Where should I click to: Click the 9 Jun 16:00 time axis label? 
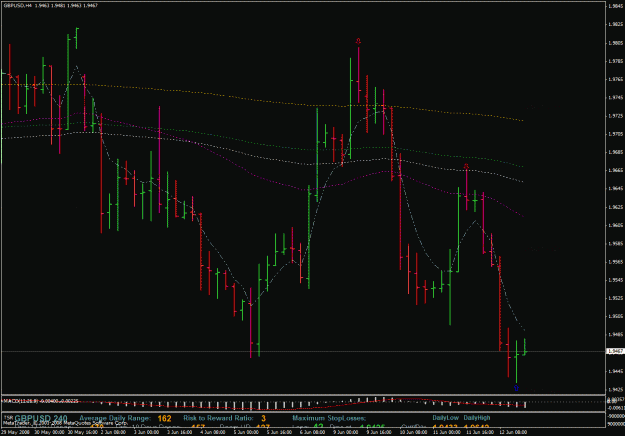coord(379,432)
